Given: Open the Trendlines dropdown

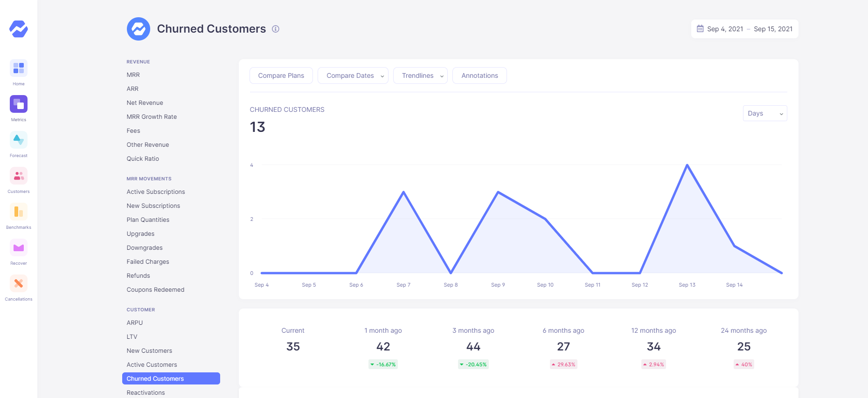Looking at the screenshot, I should (x=420, y=75).
